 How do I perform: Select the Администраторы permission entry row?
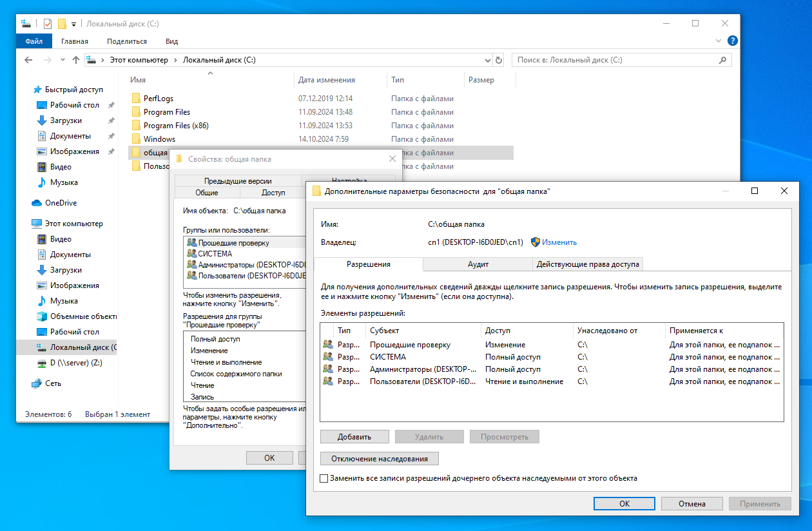pos(552,369)
